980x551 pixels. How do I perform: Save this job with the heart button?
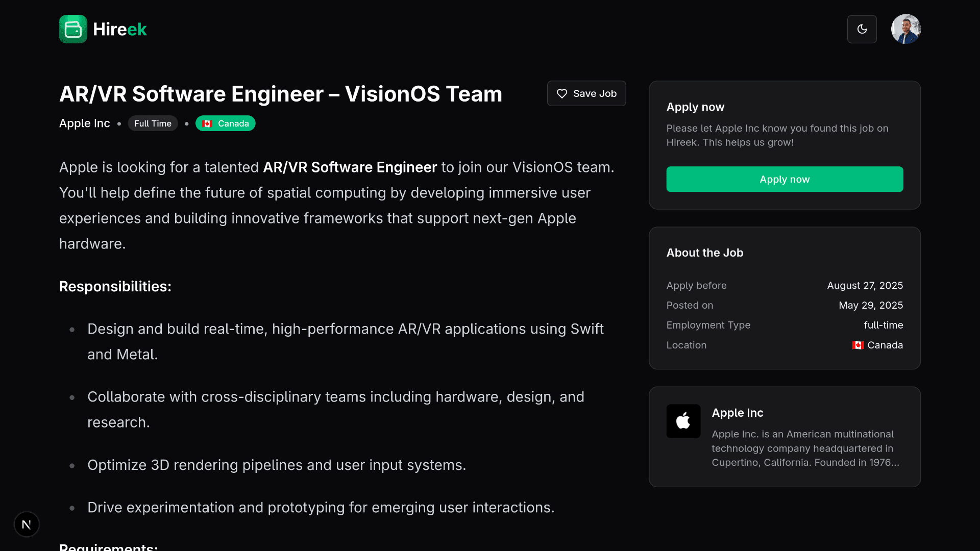(x=586, y=93)
